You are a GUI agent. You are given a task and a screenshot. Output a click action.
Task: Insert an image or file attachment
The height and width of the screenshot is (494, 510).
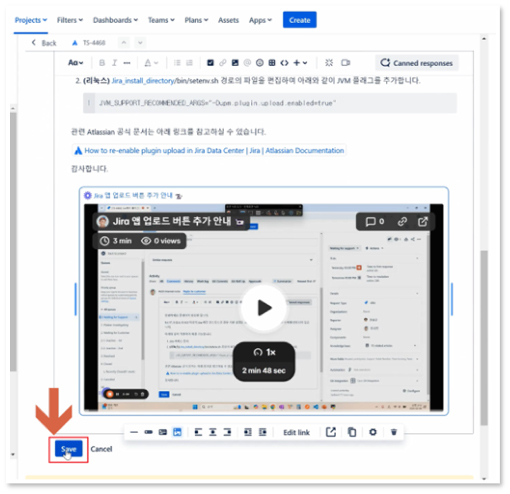[235, 63]
